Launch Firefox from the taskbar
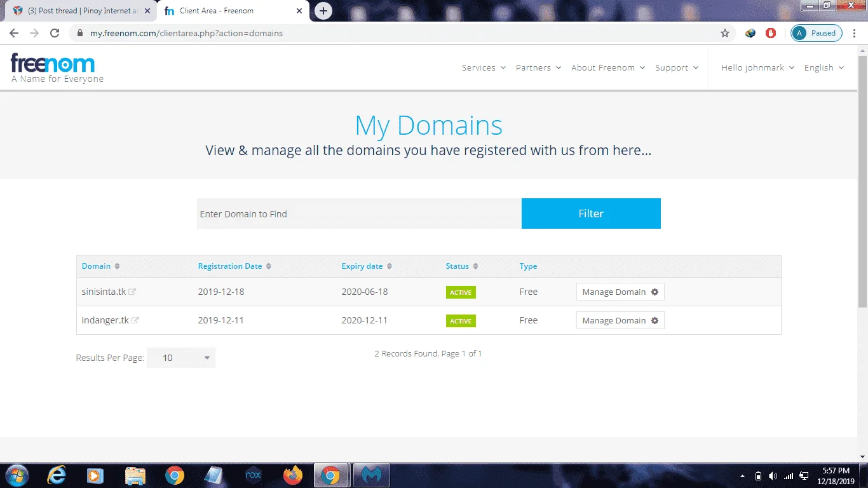The height and width of the screenshot is (488, 868). pos(293,475)
